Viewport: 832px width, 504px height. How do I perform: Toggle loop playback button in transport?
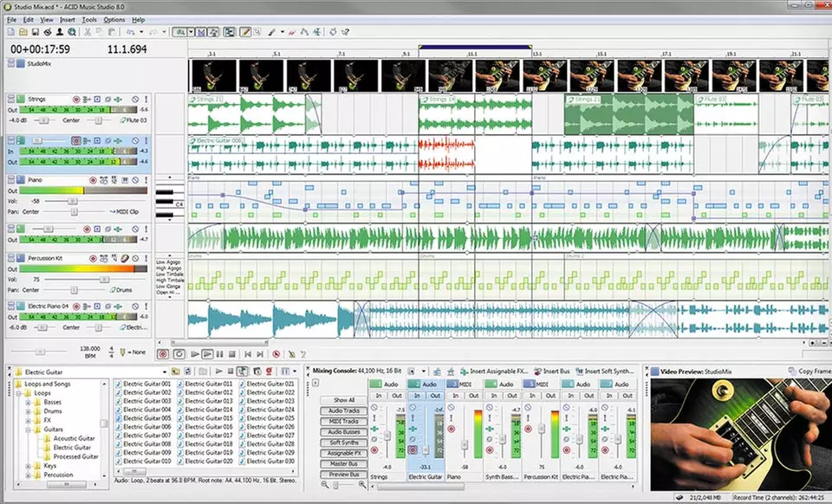point(179,354)
